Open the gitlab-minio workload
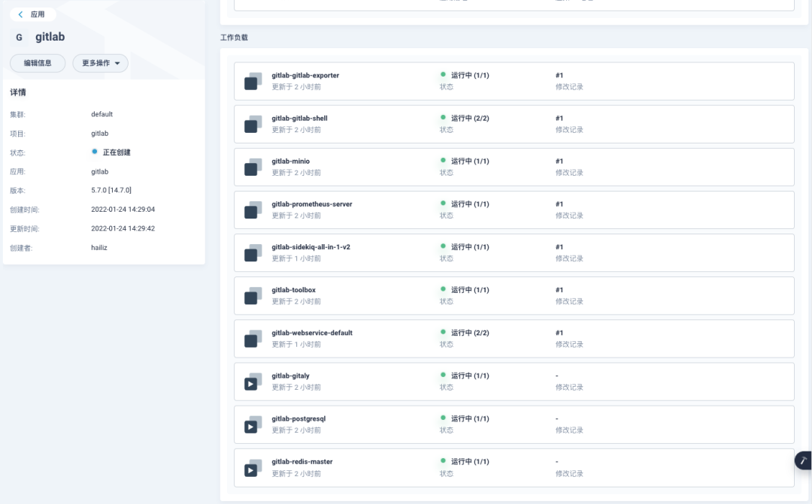 point(290,161)
